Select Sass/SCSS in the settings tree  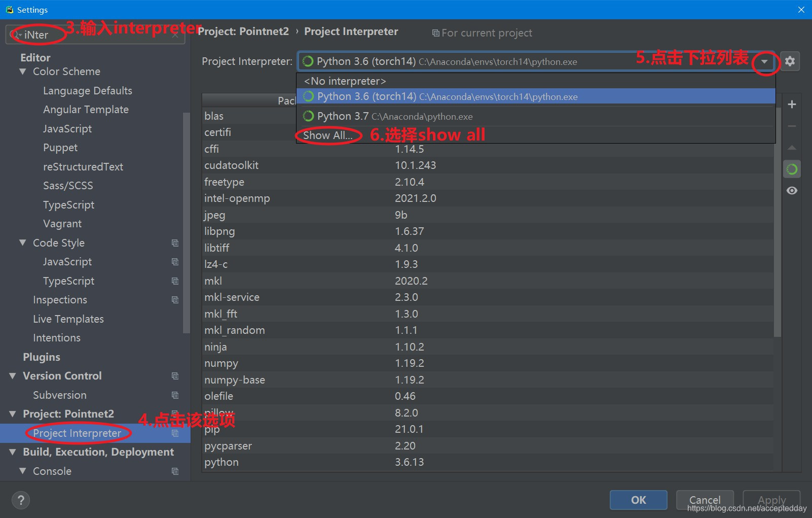pyautogui.click(x=68, y=186)
